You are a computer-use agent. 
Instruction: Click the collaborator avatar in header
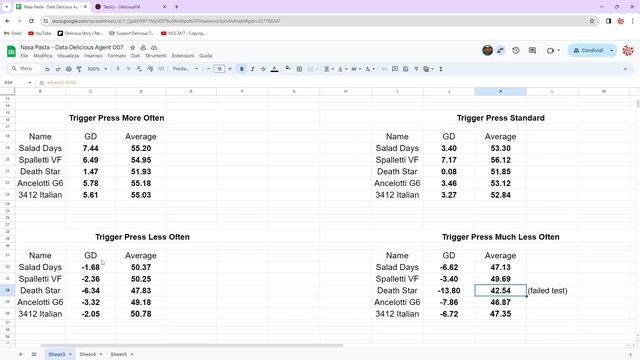pos(487,50)
